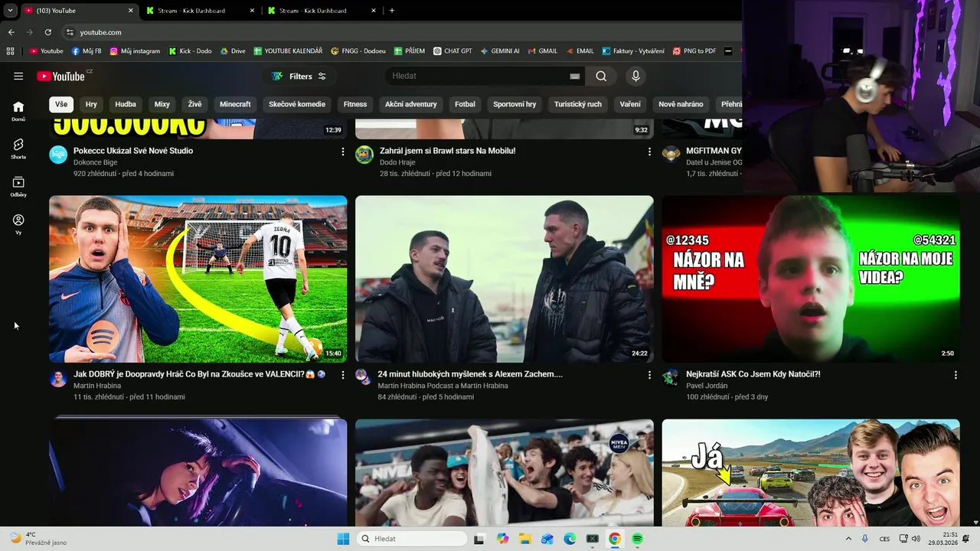Select the Nově nahráno filter chip
Screen dimensions: 980x551
pos(681,104)
